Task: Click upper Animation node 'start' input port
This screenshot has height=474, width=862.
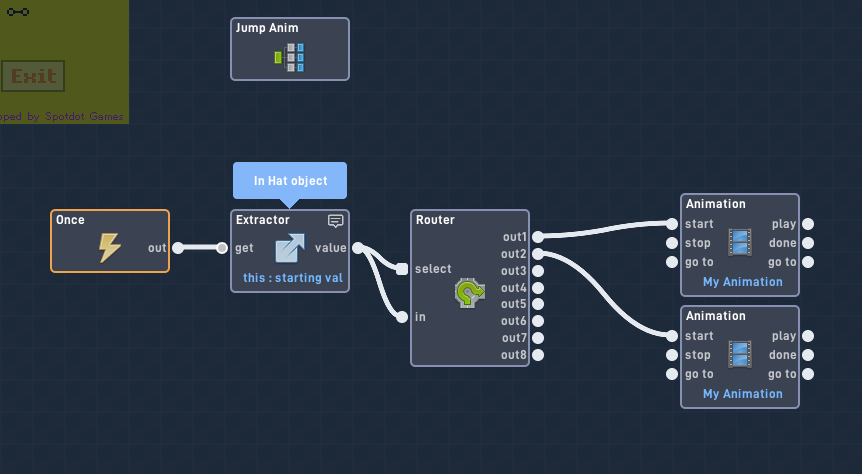Action: [x=672, y=224]
